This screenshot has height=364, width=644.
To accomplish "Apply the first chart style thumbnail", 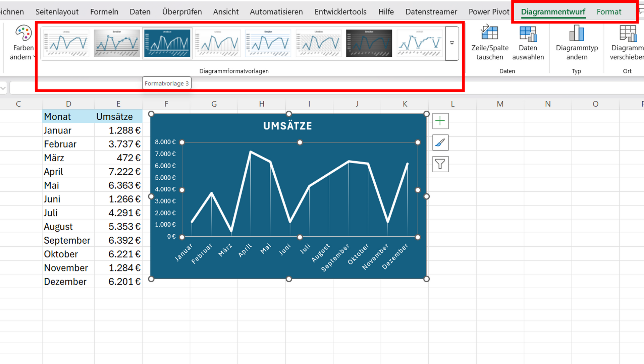I will pos(66,43).
